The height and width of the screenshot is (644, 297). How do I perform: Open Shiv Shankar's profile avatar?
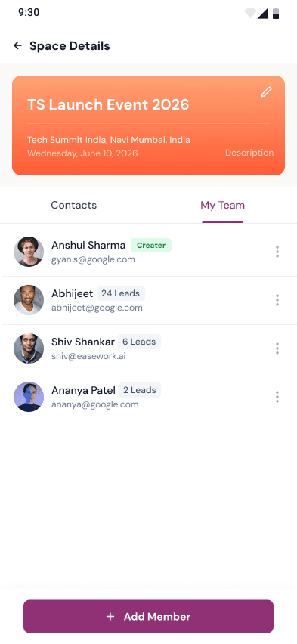pos(29,348)
